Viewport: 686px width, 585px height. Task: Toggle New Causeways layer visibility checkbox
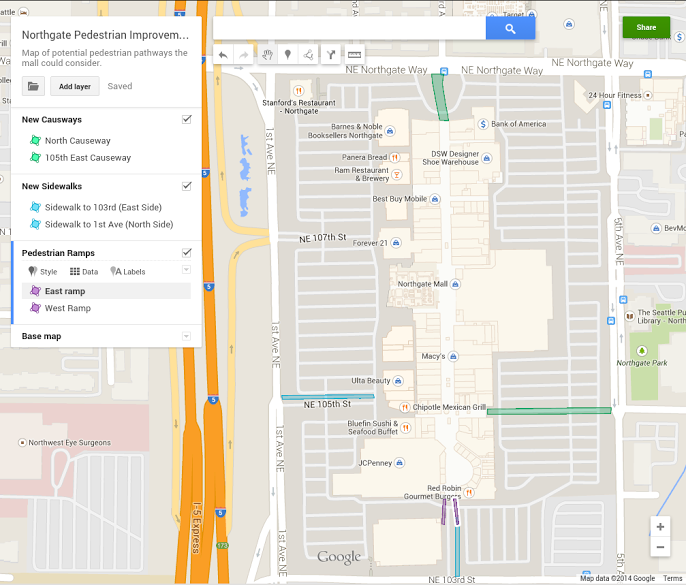(x=187, y=119)
